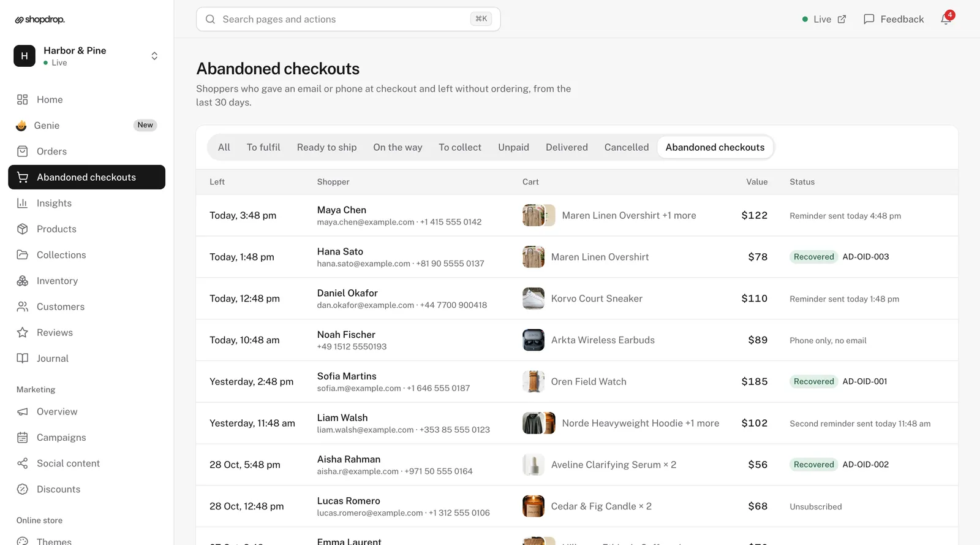The width and height of the screenshot is (980, 545).
Task: Switch to the To fulfil tab
Action: tap(263, 147)
